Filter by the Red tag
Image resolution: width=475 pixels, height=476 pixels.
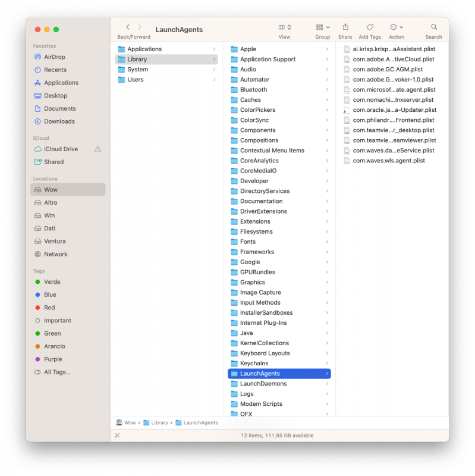(68, 308)
